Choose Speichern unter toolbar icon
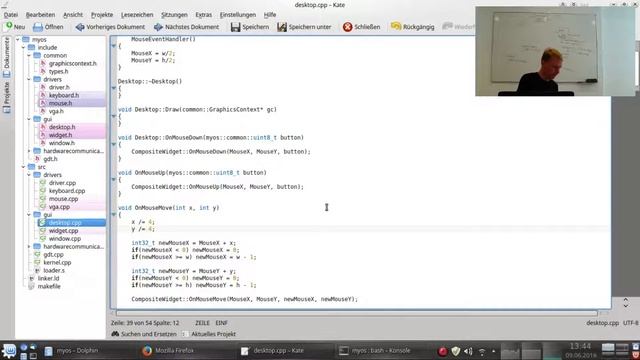640x360 pixels. point(282,27)
